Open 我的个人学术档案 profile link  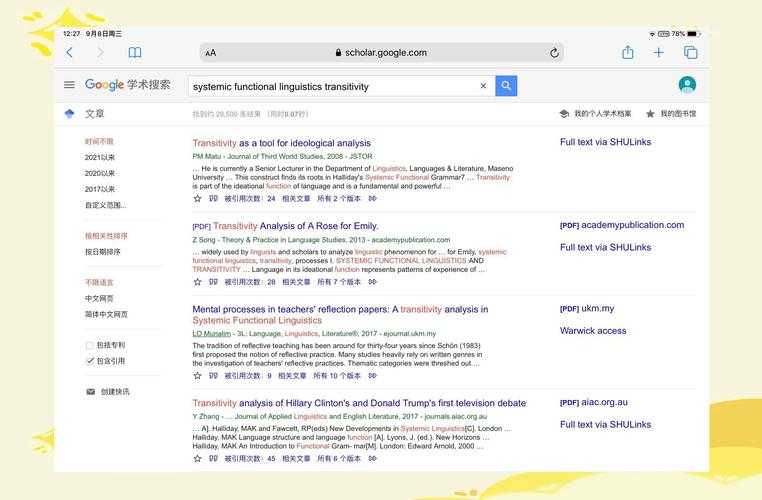point(603,114)
